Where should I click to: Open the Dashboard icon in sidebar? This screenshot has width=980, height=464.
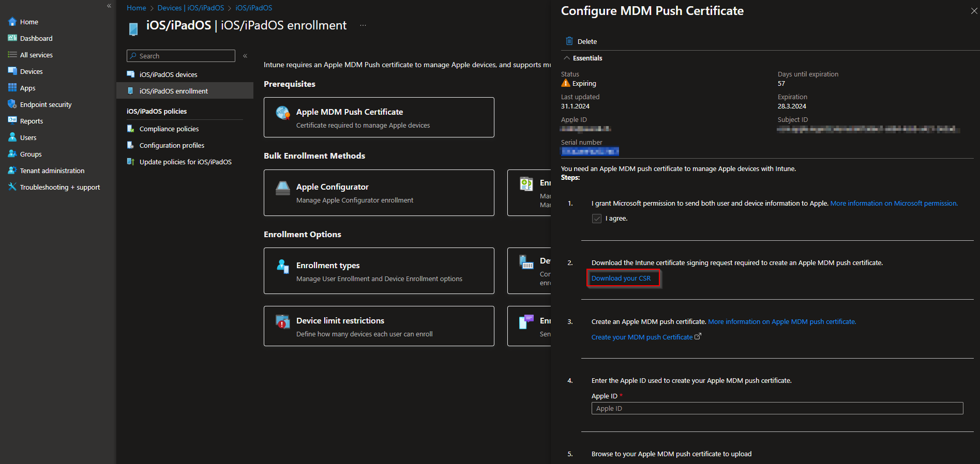click(12, 38)
